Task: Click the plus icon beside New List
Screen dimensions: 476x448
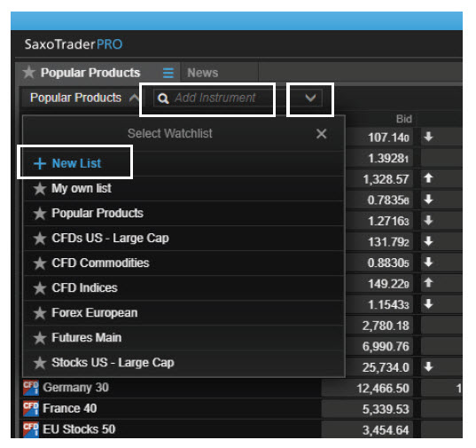Action: point(40,164)
